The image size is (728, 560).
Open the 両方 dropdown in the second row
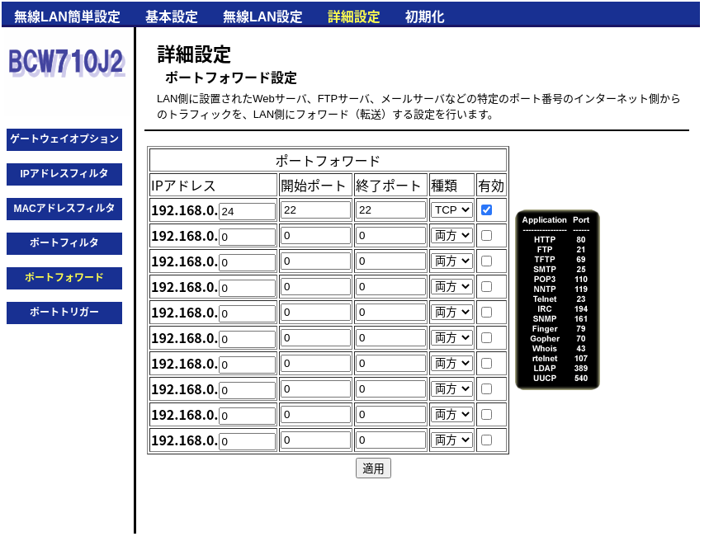coord(451,235)
